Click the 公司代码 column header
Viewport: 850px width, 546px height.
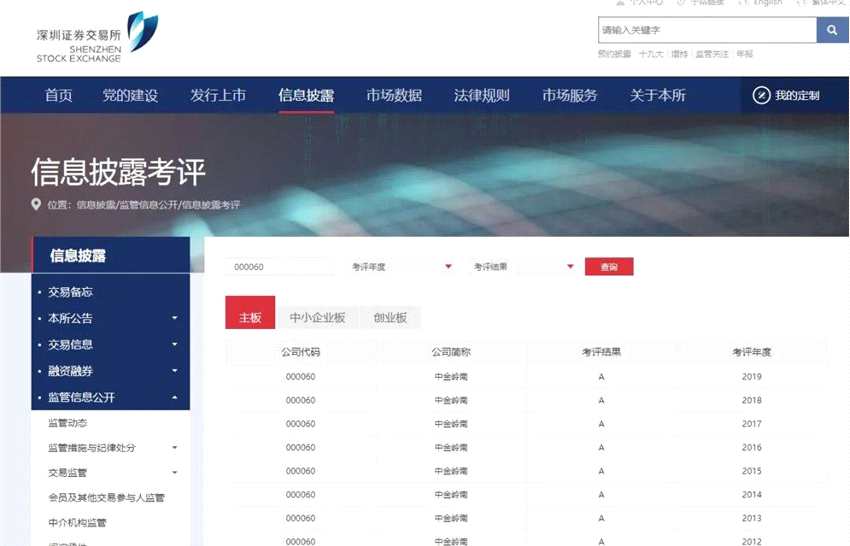[300, 352]
